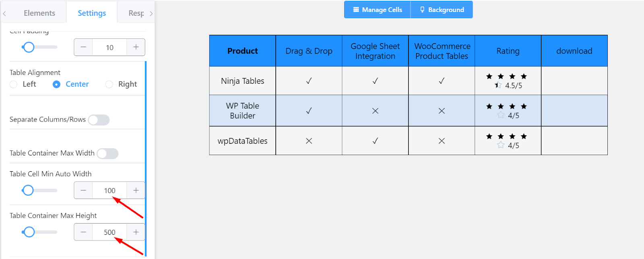This screenshot has height=259, width=644.
Task: Open the Settings tab
Action: [x=92, y=13]
